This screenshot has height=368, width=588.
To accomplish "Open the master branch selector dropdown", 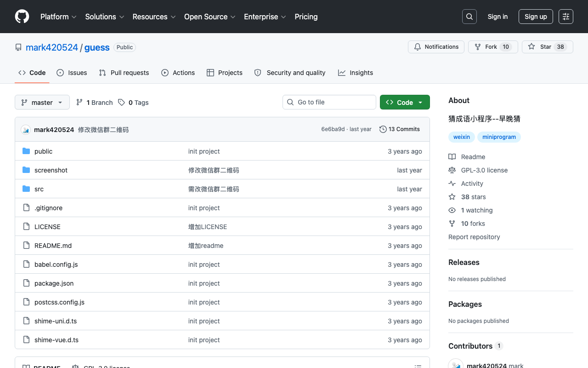I will click(42, 102).
